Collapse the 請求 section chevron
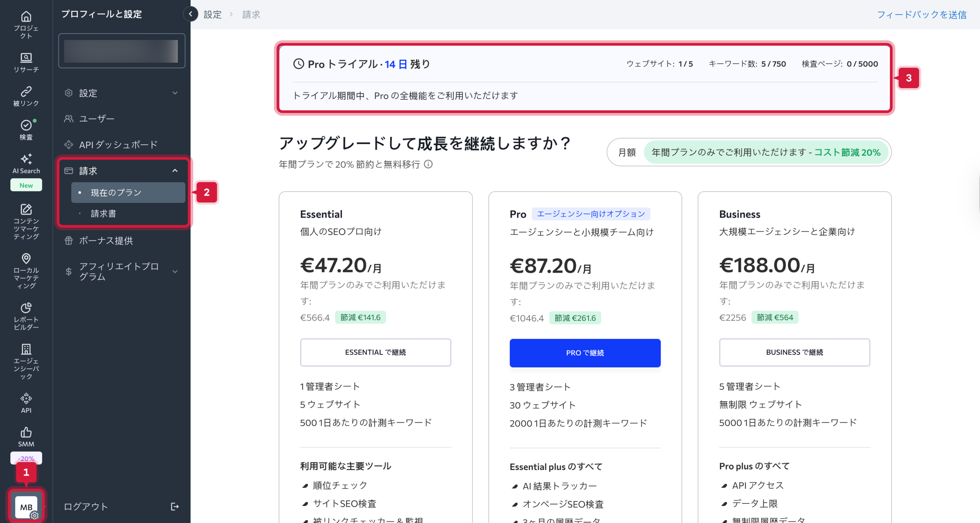The height and width of the screenshot is (523, 980). (175, 171)
